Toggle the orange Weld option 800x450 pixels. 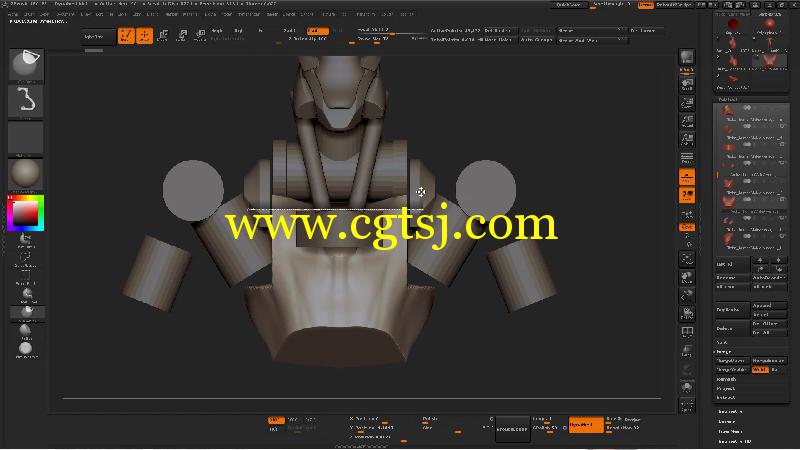[x=760, y=369]
